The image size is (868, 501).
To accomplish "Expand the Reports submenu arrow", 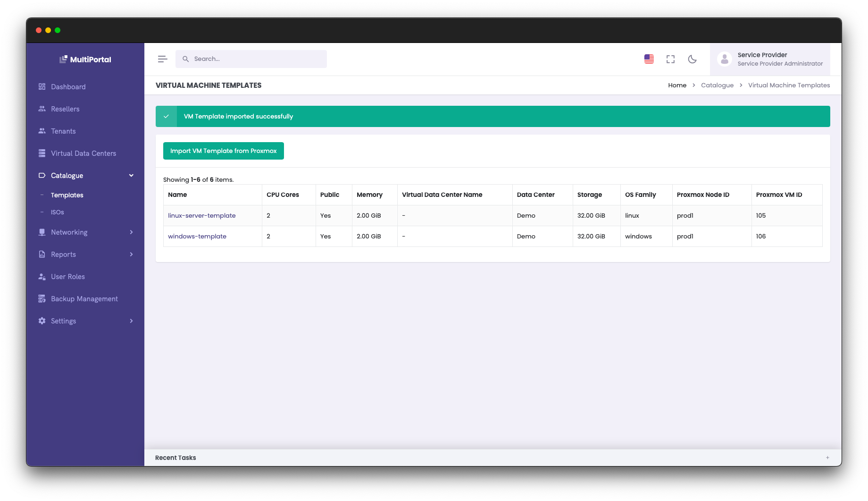I will click(x=131, y=255).
